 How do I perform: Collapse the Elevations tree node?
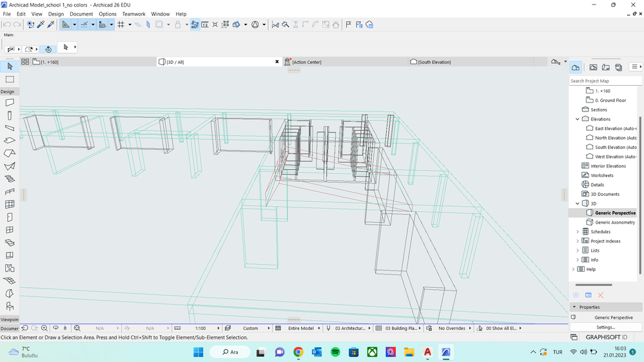(578, 119)
